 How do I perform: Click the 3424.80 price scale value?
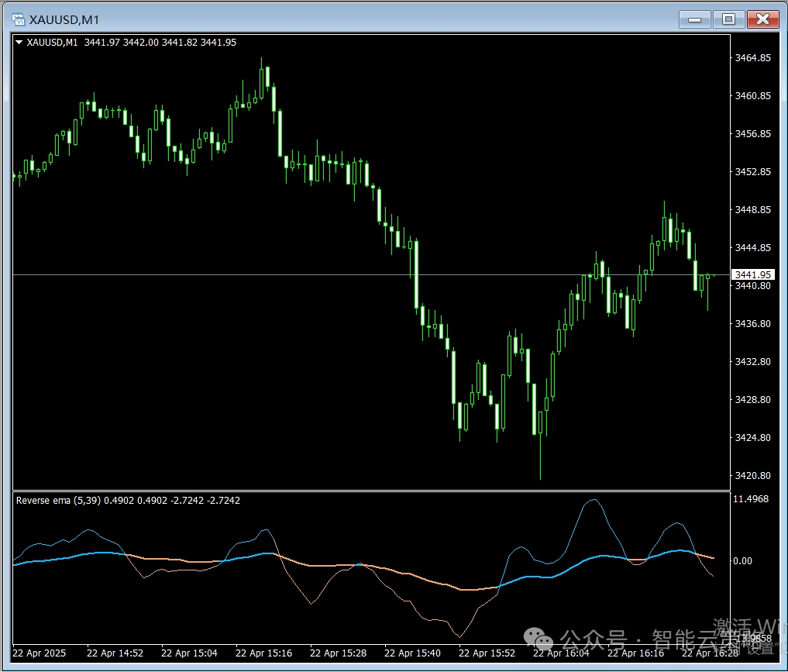point(752,437)
